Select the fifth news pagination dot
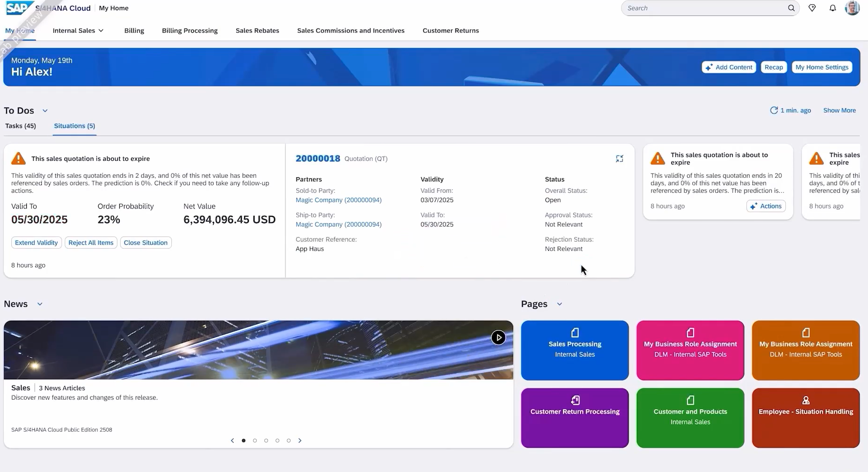 (x=289, y=441)
